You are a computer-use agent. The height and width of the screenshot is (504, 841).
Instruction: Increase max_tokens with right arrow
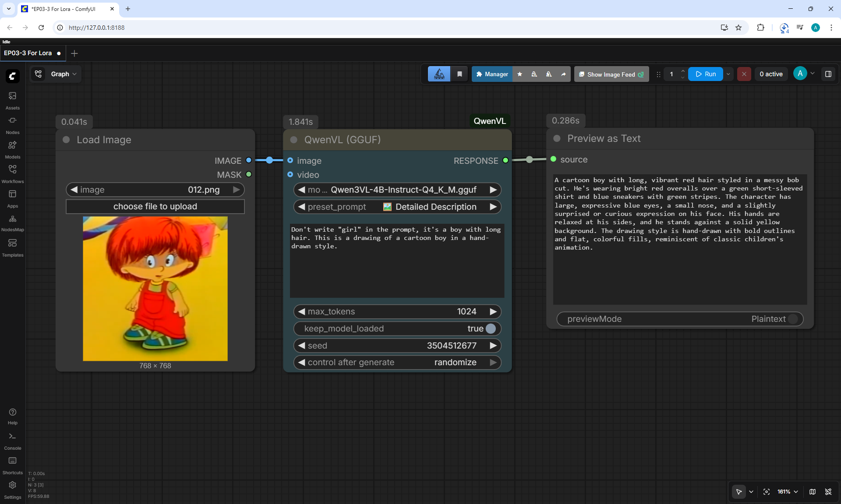493,311
